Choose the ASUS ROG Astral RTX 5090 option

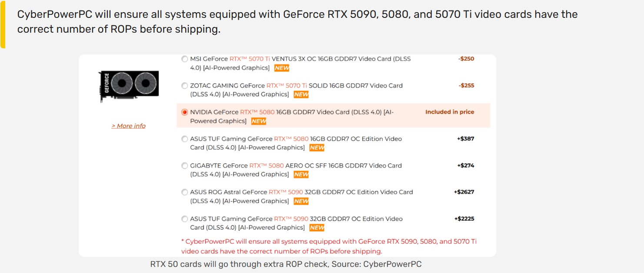coord(184,192)
